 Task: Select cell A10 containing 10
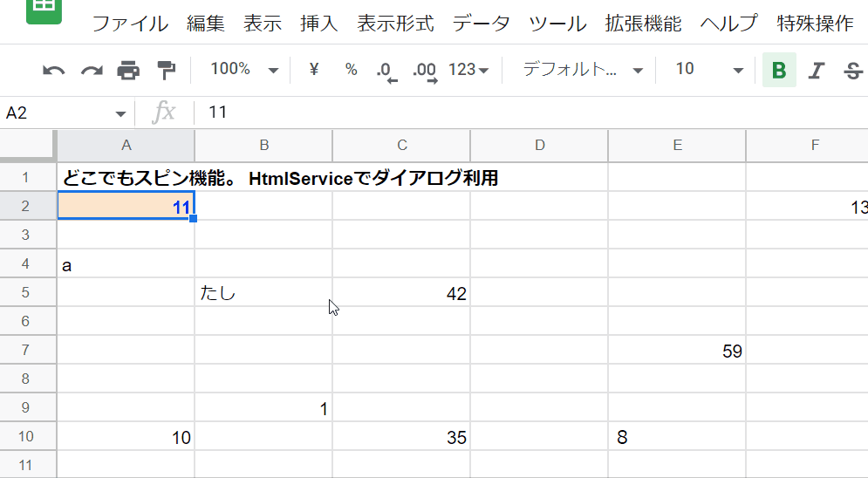coord(126,436)
